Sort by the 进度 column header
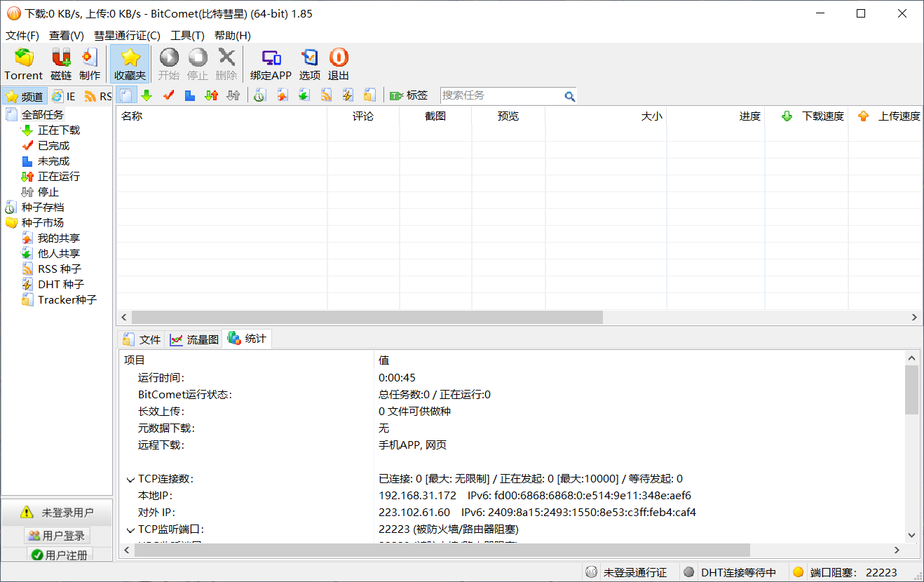 715,116
